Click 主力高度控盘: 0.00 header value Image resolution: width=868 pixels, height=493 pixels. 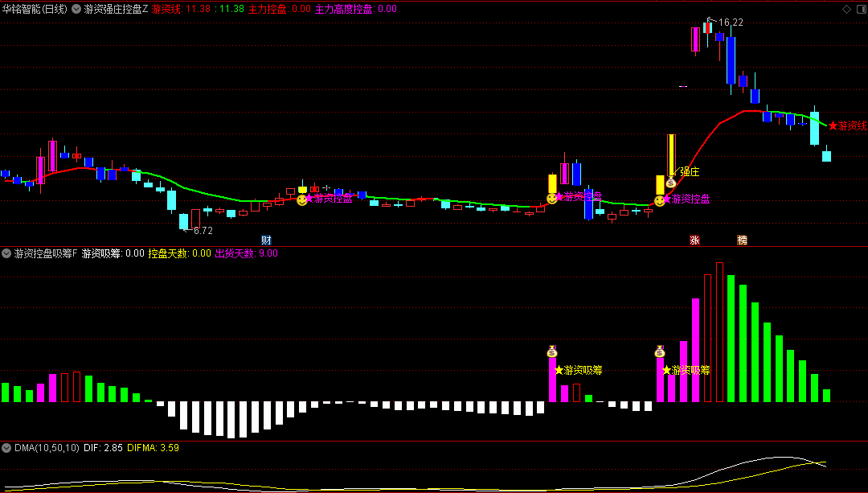click(x=356, y=9)
